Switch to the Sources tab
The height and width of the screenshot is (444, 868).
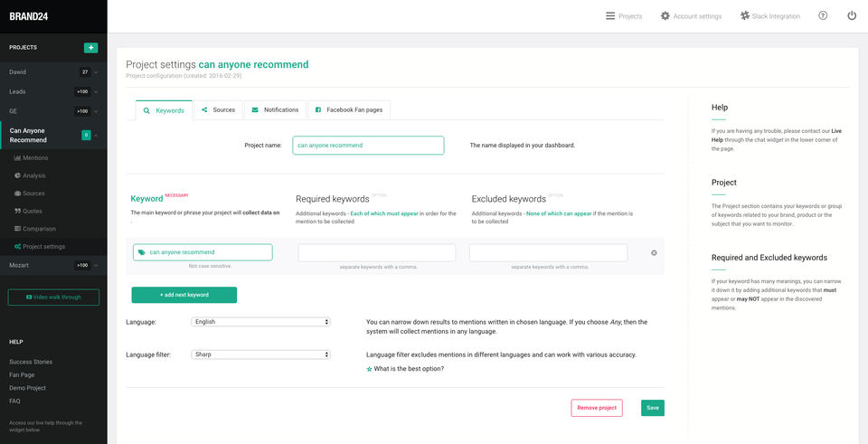[218, 110]
